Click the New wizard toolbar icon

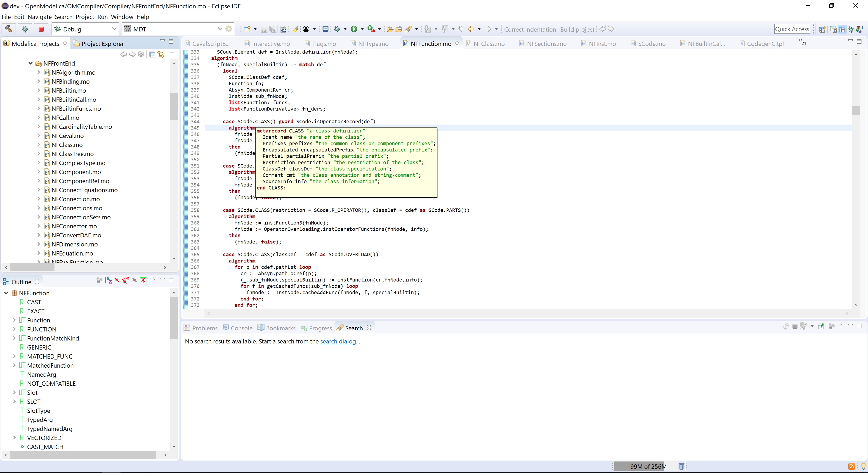click(x=247, y=29)
